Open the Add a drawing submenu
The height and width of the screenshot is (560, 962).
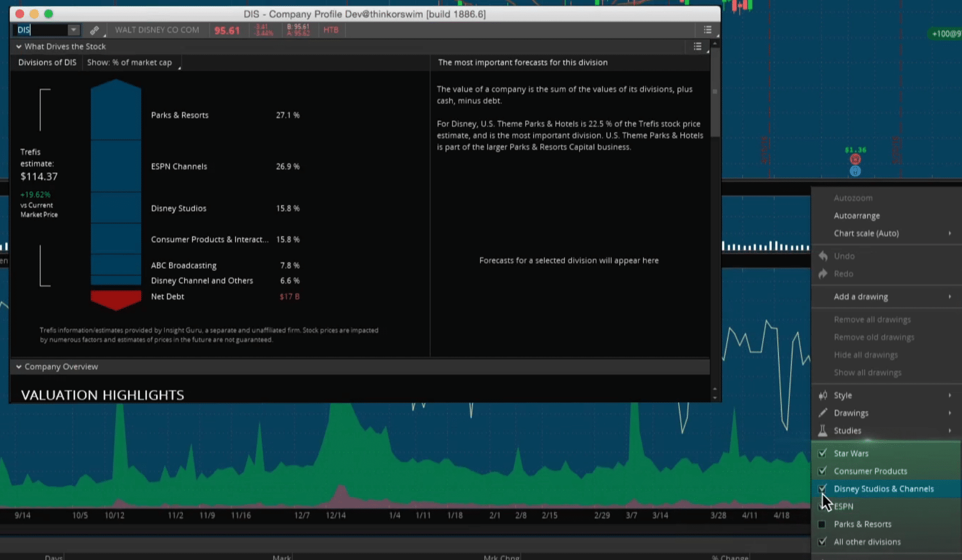[861, 297]
